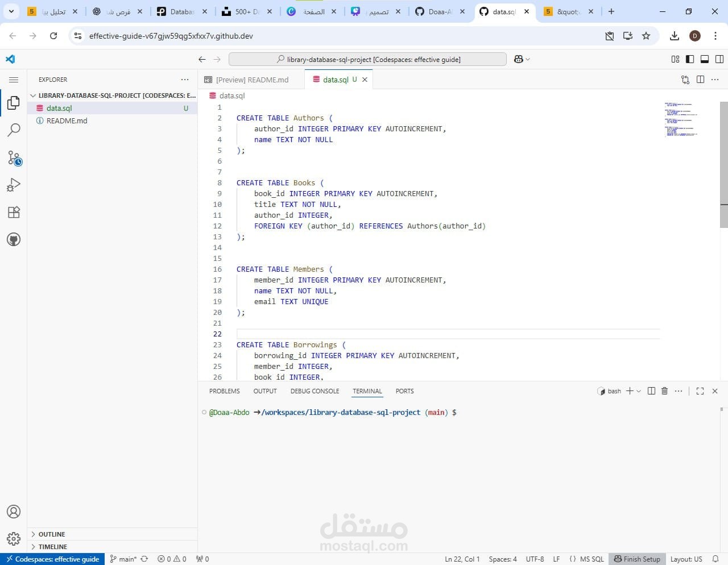Open the Accounts icon in activity bar
Screen dimensions: 728x565
point(14,512)
